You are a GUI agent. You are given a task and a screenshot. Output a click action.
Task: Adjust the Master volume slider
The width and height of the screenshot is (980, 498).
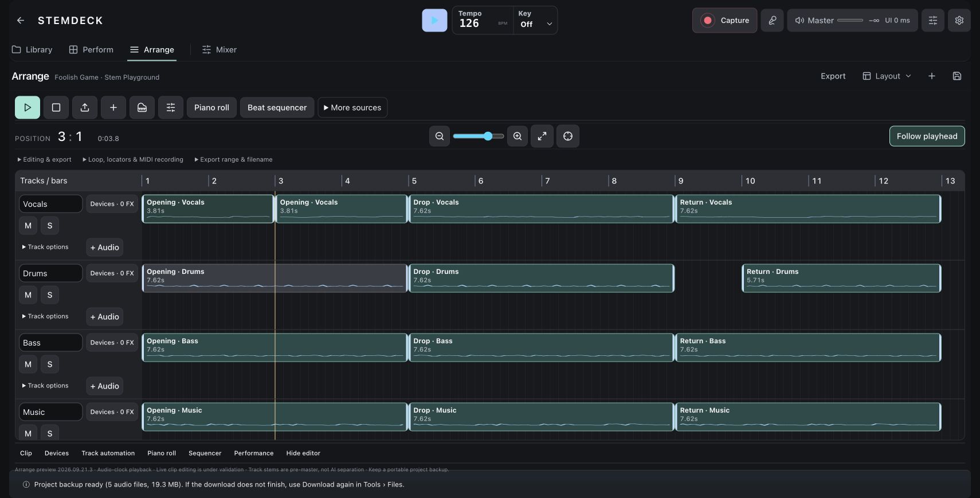click(850, 21)
